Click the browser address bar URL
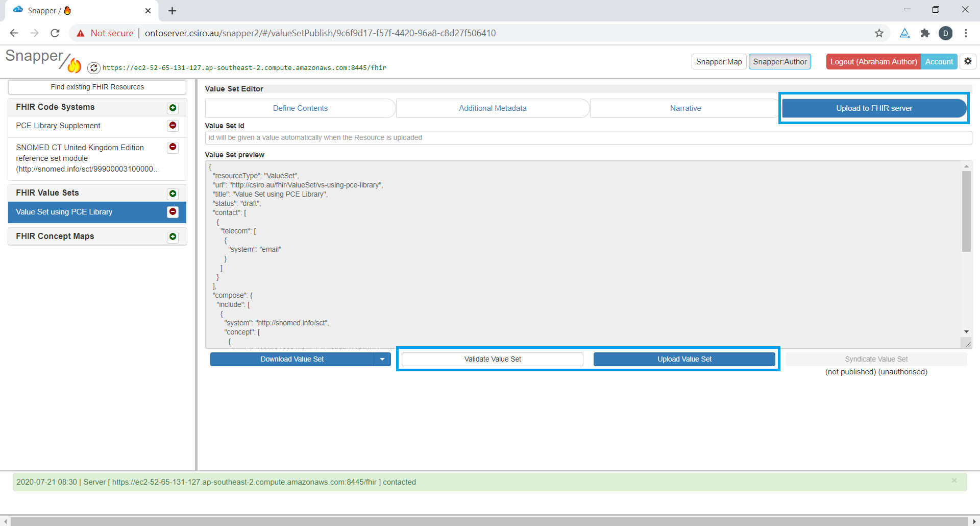980x526 pixels. coord(320,33)
